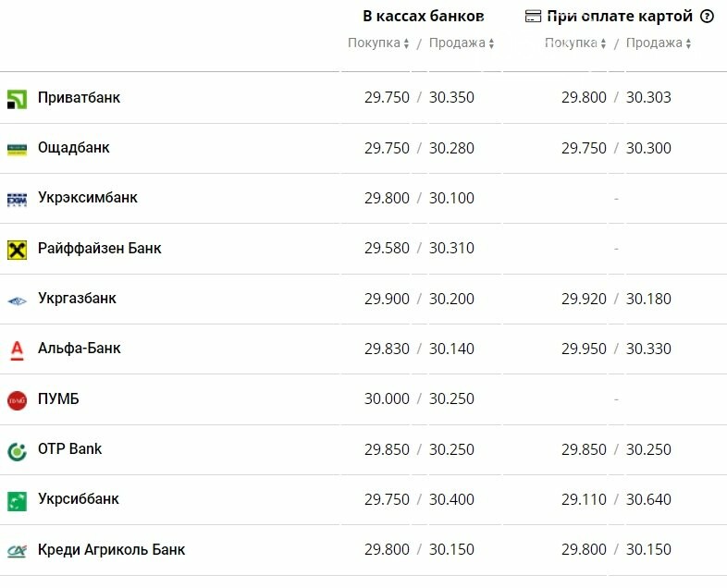Image resolution: width=727 pixels, height=588 pixels.
Task: Open the Креди Агриколь Банк link
Action: (111, 549)
